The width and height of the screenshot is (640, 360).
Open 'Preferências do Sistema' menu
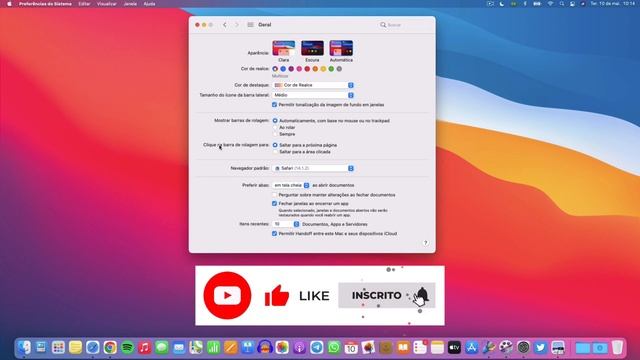click(x=45, y=4)
